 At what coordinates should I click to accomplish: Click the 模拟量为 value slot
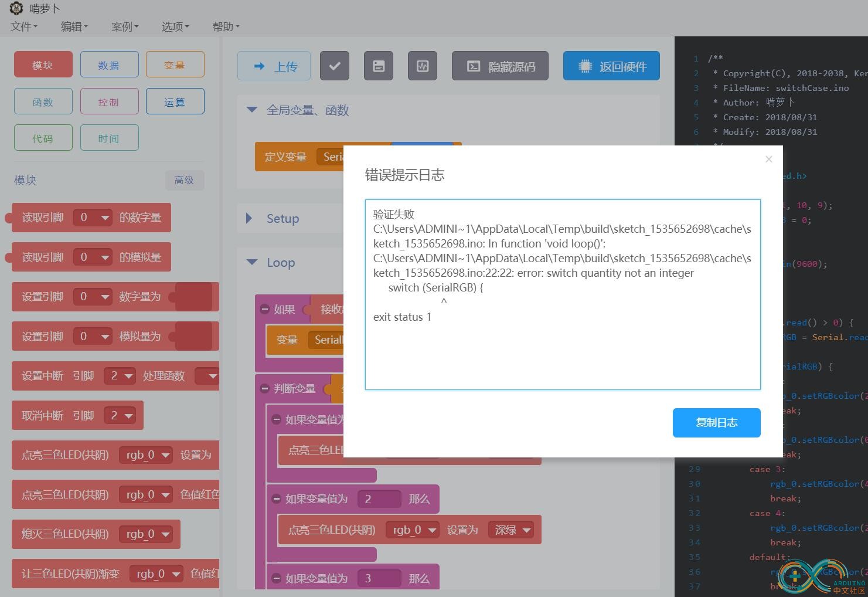click(193, 336)
